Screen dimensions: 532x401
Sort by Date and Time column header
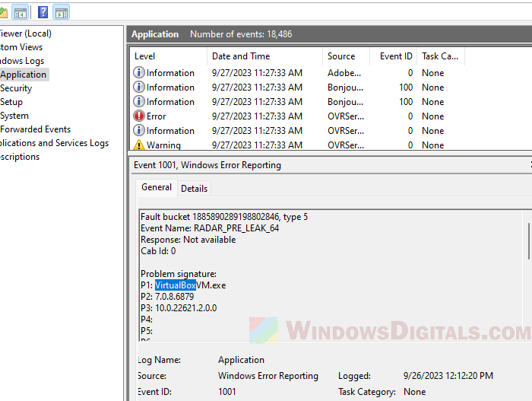pos(264,56)
